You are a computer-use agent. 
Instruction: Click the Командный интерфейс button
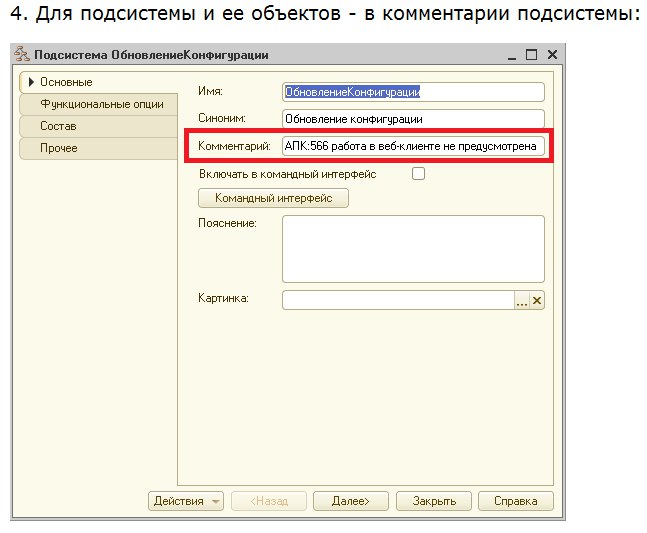(x=273, y=198)
